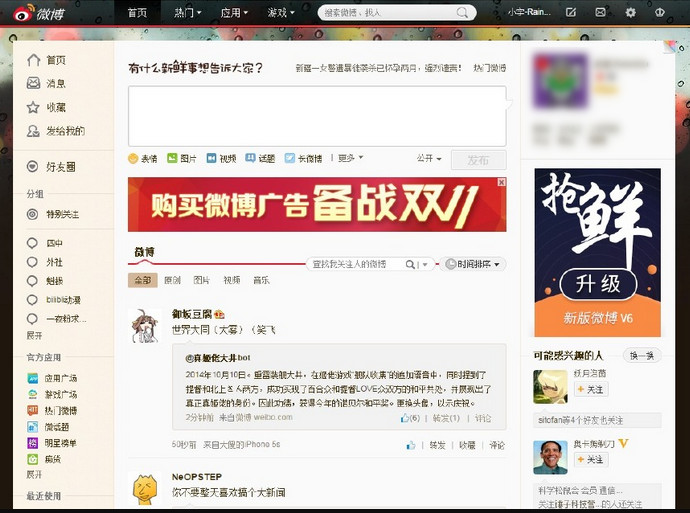
Task: Click the 表情 emoji icon in composer
Action: [134, 158]
